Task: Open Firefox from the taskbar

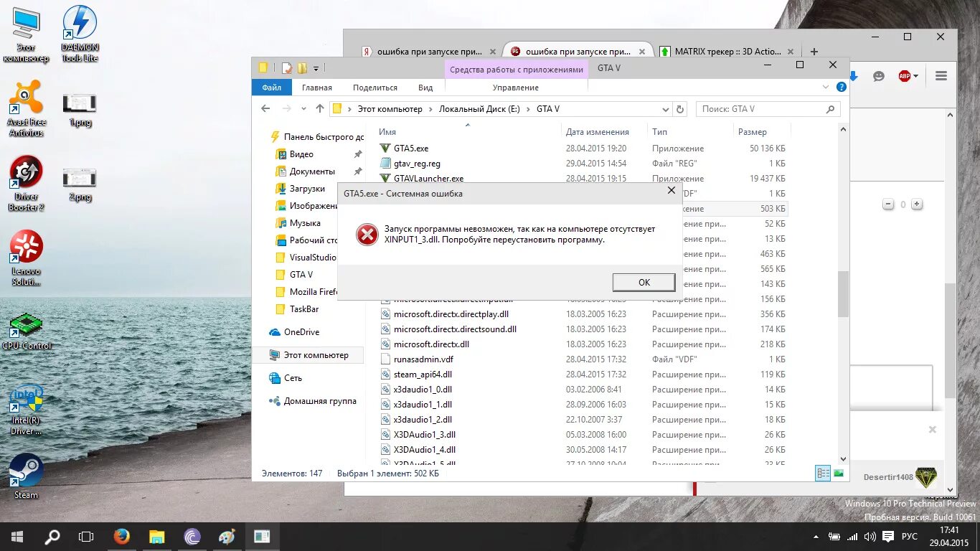Action: (121, 536)
